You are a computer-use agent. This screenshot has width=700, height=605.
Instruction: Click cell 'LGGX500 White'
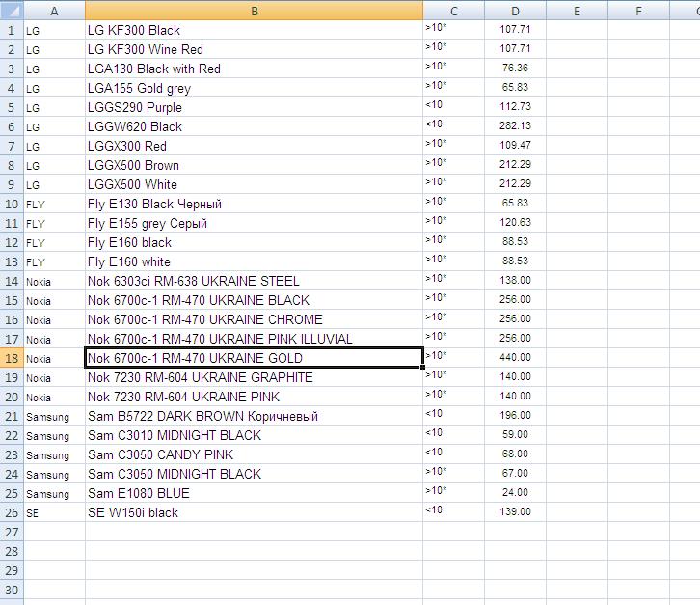254,184
